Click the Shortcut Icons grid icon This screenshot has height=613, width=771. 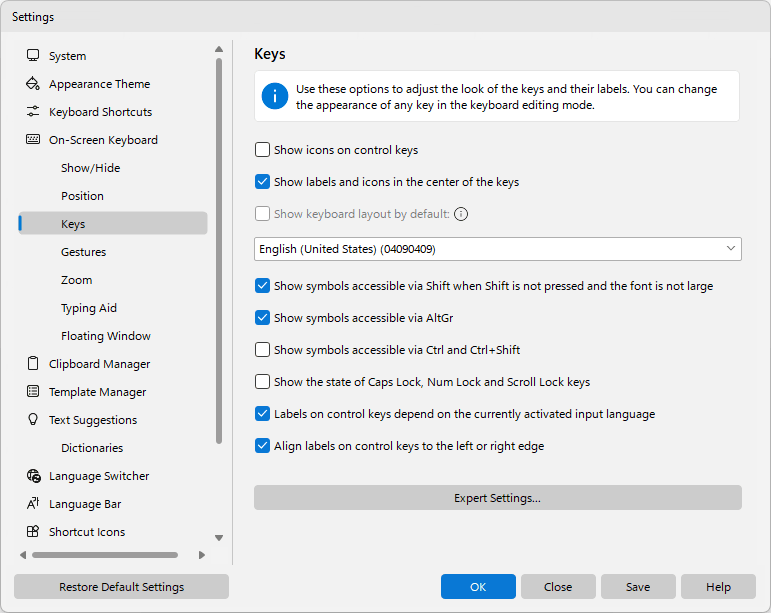pos(33,532)
